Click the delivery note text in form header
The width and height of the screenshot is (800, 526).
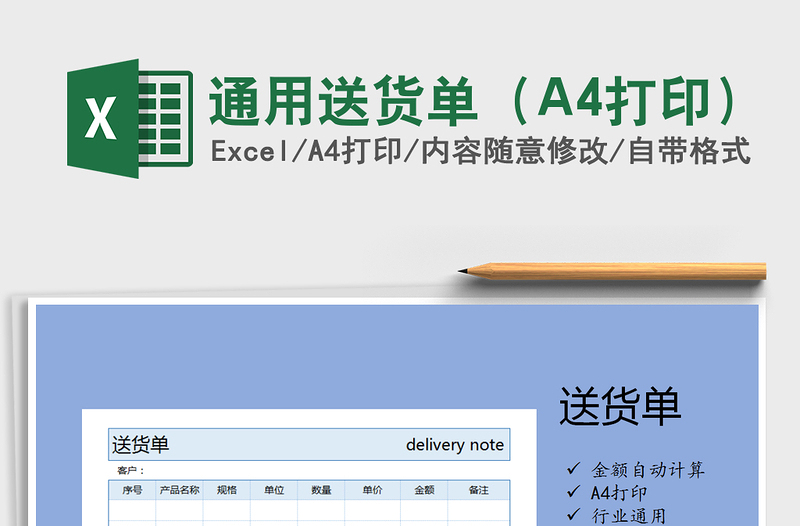(x=455, y=445)
